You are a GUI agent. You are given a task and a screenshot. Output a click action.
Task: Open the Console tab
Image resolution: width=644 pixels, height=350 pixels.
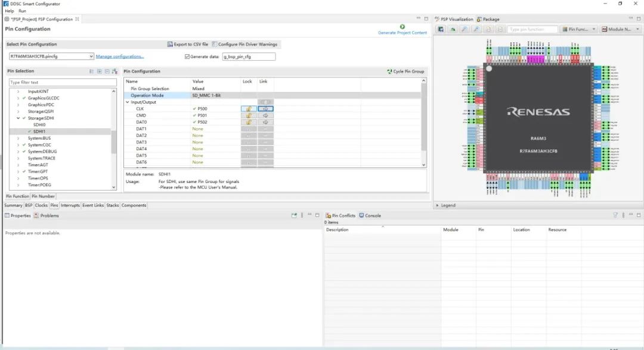coord(370,216)
